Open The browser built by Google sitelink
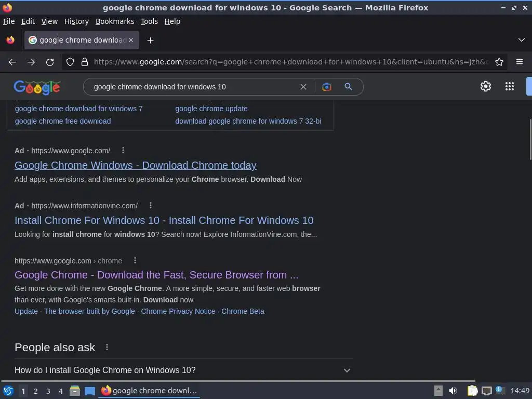This screenshot has height=399, width=532. click(89, 311)
